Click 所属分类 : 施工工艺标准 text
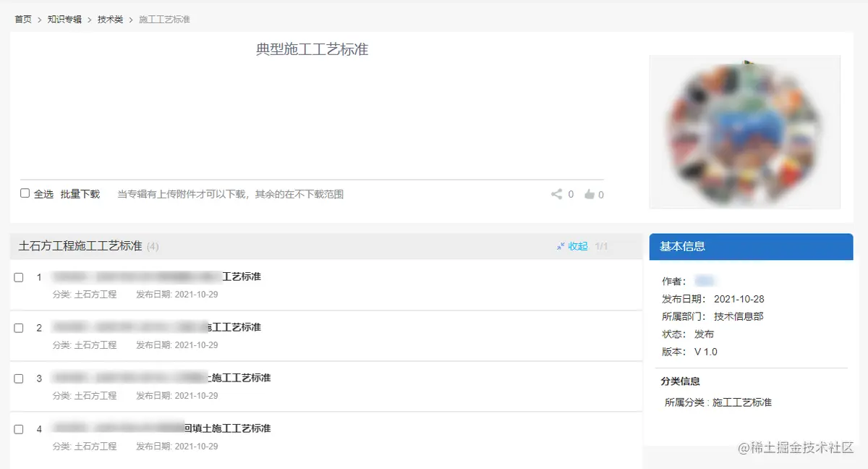Viewport: 868px width, 469px height. coord(718,402)
